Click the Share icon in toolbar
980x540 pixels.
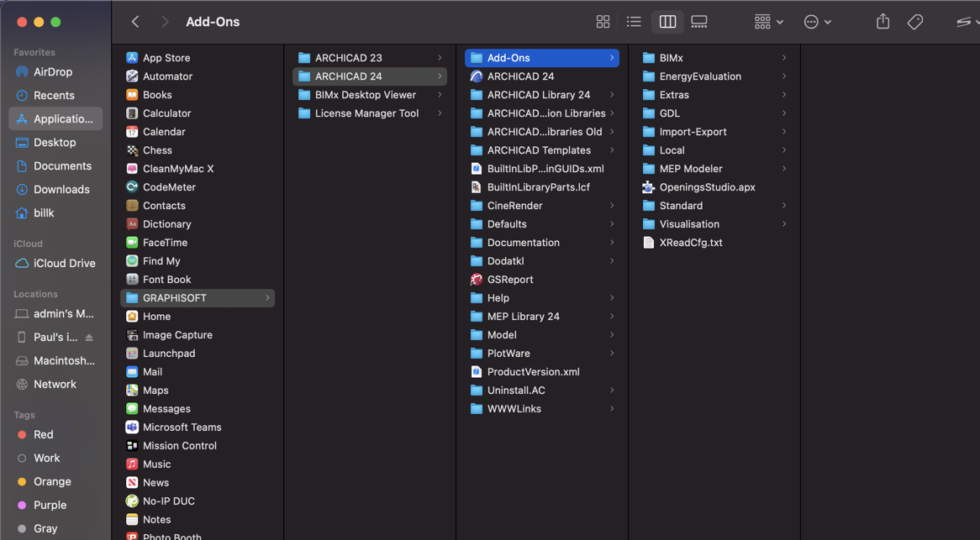[x=883, y=22]
